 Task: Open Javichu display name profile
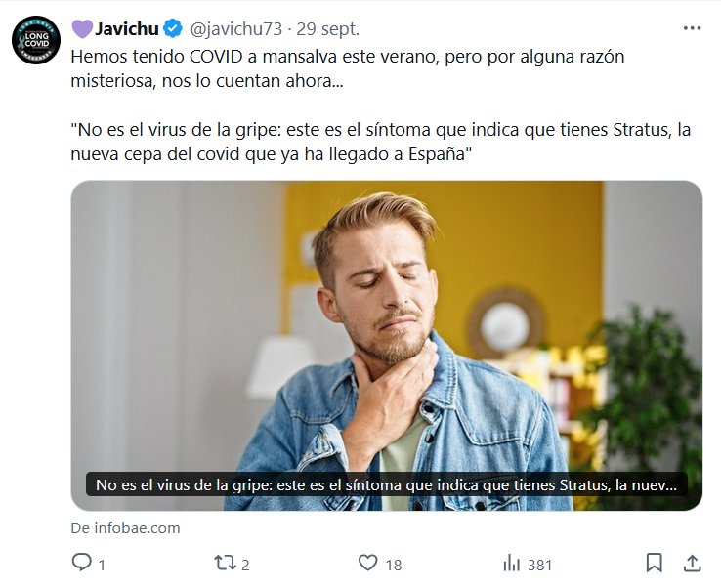click(x=126, y=29)
